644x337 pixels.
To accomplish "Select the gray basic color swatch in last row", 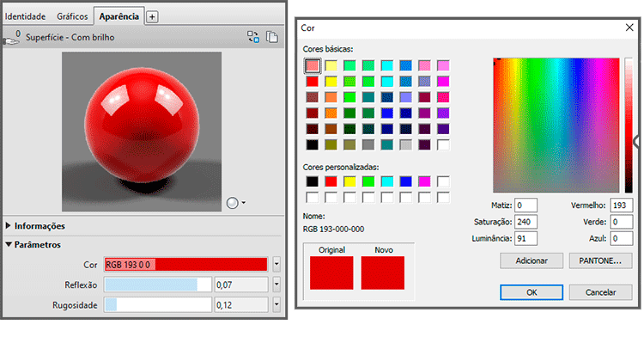I will click(368, 144).
